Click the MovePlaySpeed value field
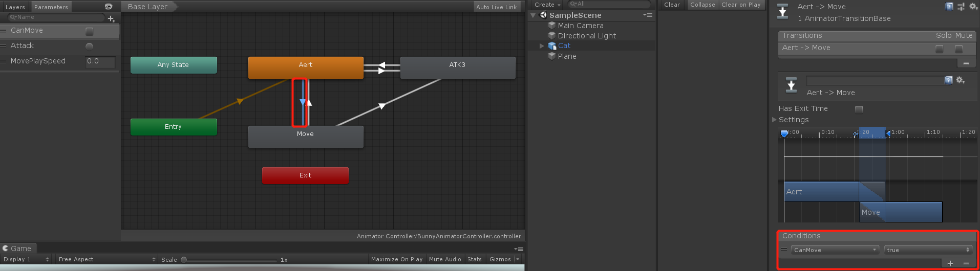This screenshot has width=980, height=271. [x=100, y=61]
